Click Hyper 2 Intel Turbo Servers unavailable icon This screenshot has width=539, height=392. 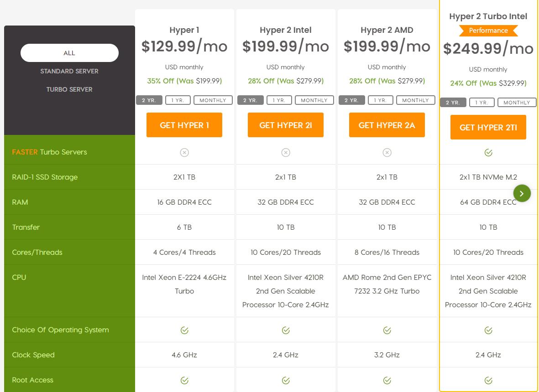click(x=286, y=152)
